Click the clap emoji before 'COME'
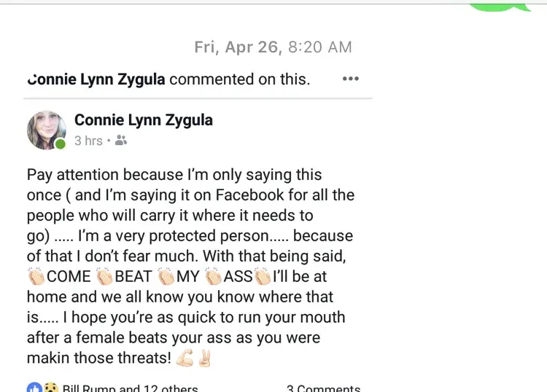The width and height of the screenshot is (547, 392). 36,277
